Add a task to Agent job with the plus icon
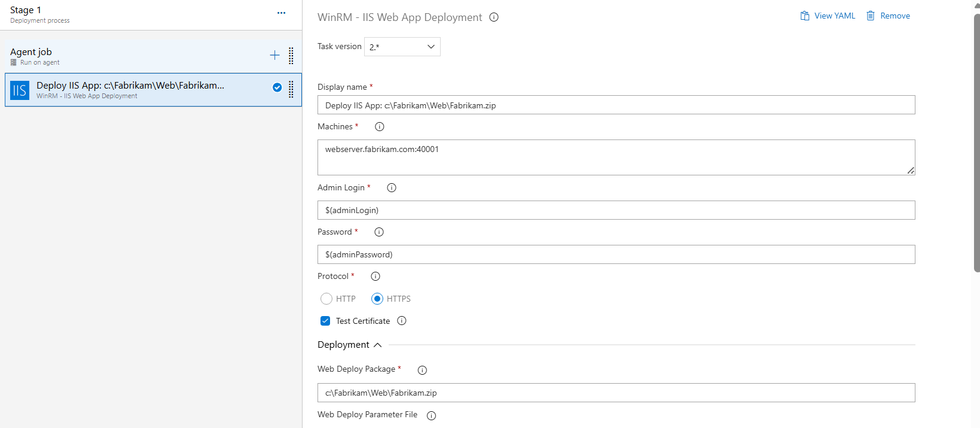 [274, 55]
